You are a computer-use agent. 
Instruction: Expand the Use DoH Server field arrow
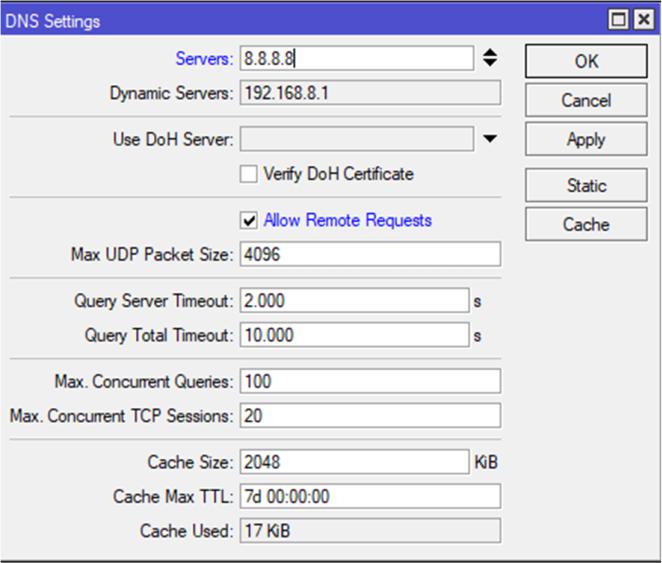click(489, 139)
